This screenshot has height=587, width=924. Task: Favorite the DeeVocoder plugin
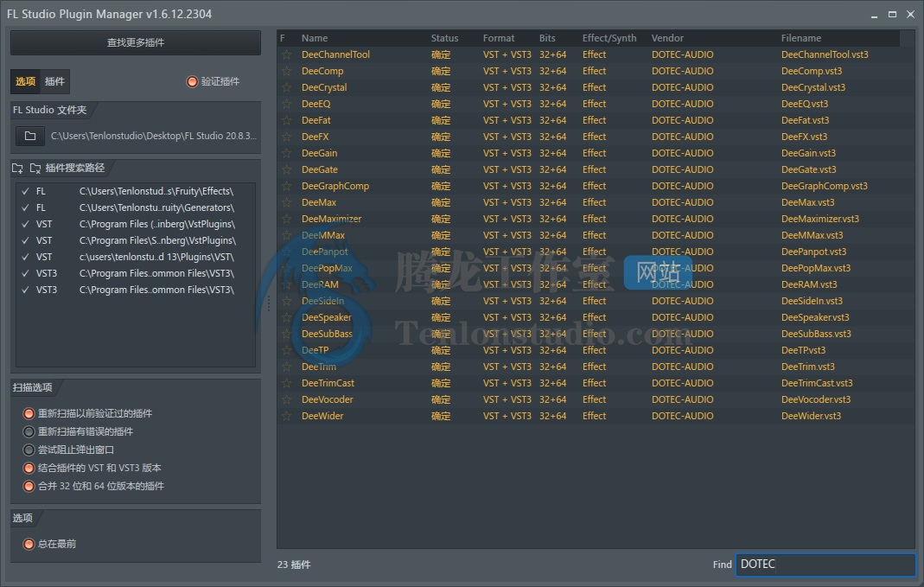[286, 399]
